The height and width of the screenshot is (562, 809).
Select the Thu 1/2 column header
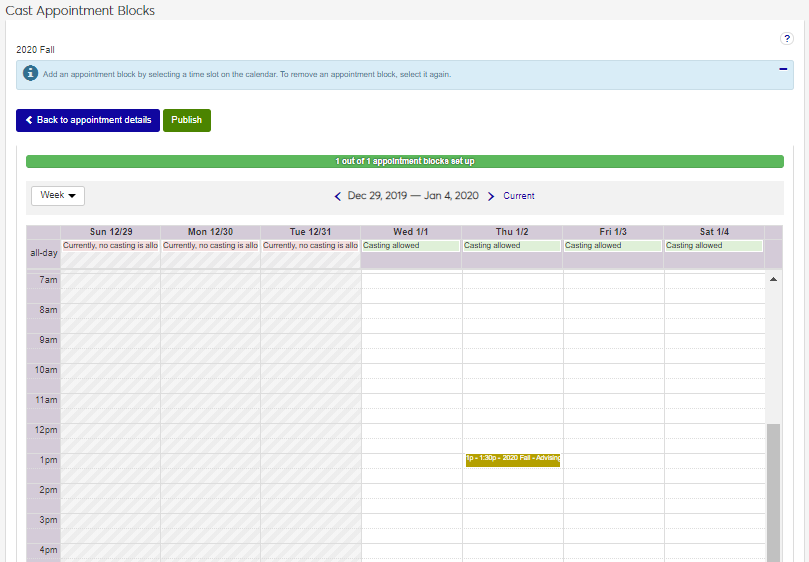click(512, 232)
